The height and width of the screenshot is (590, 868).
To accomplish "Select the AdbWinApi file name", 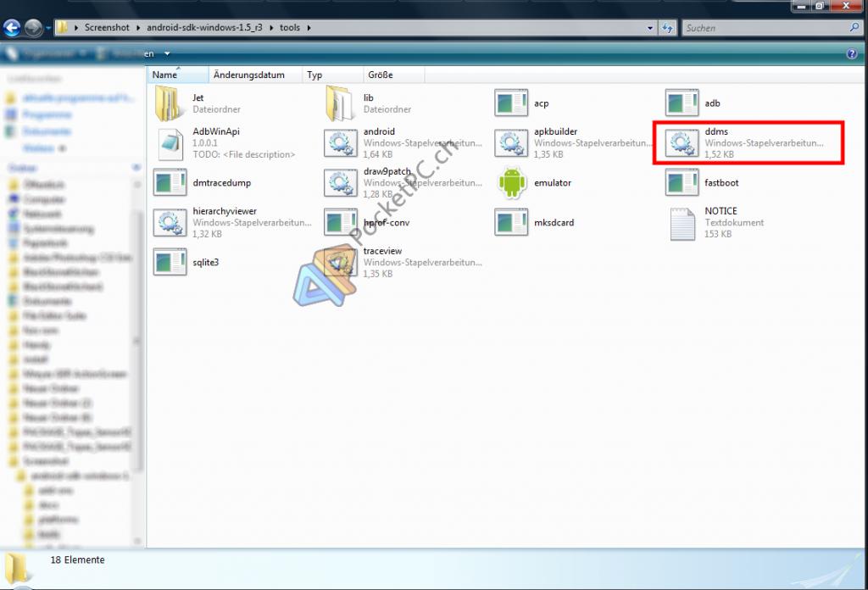I will (x=216, y=131).
